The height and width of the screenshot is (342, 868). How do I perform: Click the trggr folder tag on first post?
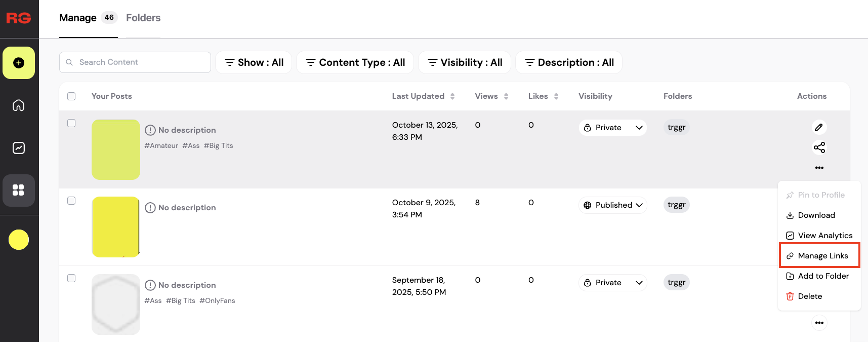click(676, 127)
